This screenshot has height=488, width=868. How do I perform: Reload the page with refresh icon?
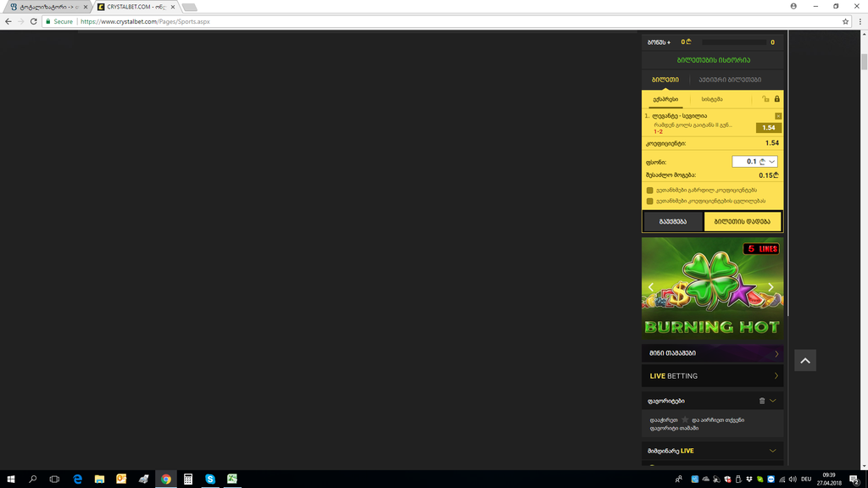33,21
